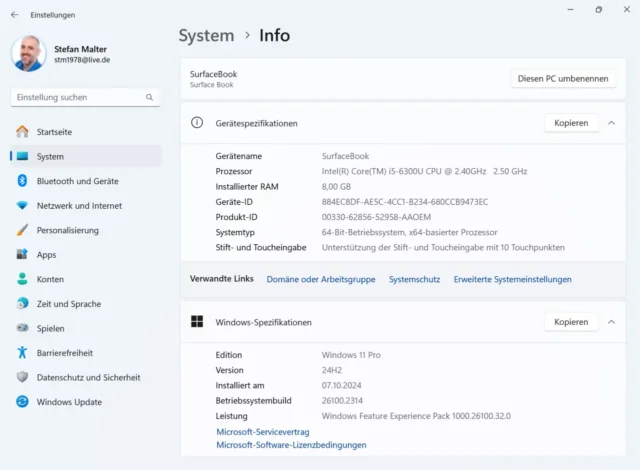The image size is (640, 470).
Task: Open Erweiterte Systemeinstellungen link
Action: click(512, 279)
